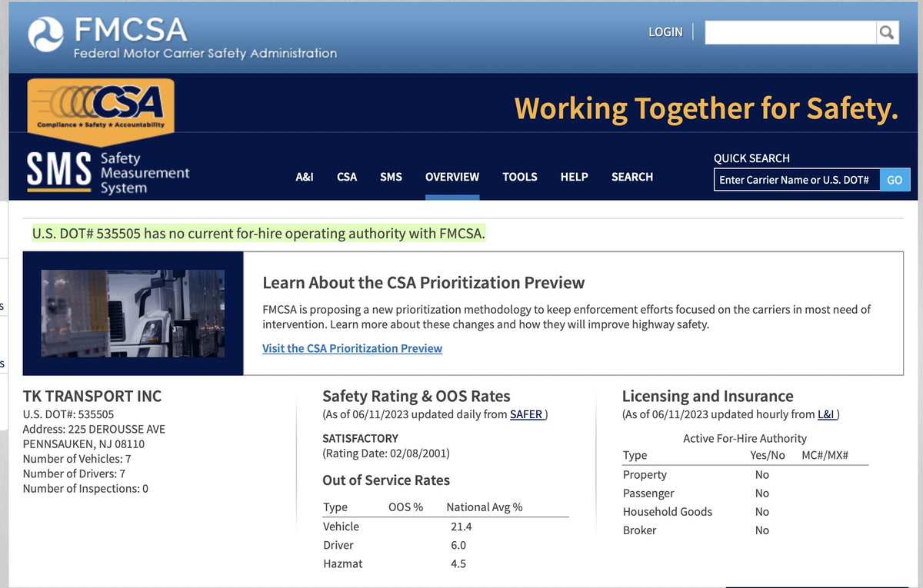Viewport: 923px width, 588px height.
Task: Click the Quick Search carrier name field
Action: [797, 180]
